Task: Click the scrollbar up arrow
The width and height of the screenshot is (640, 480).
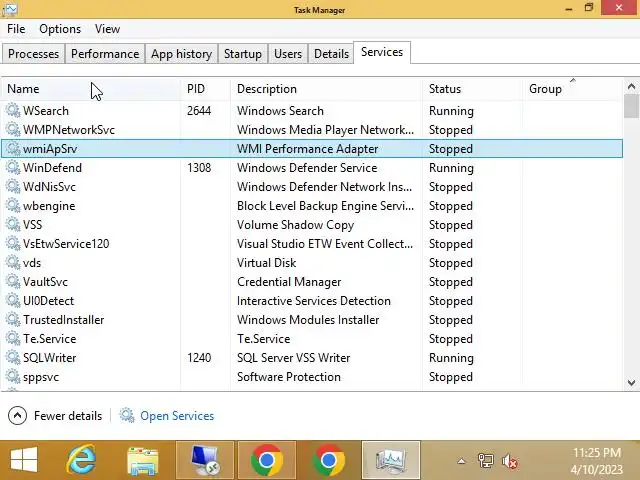Action: (631, 87)
